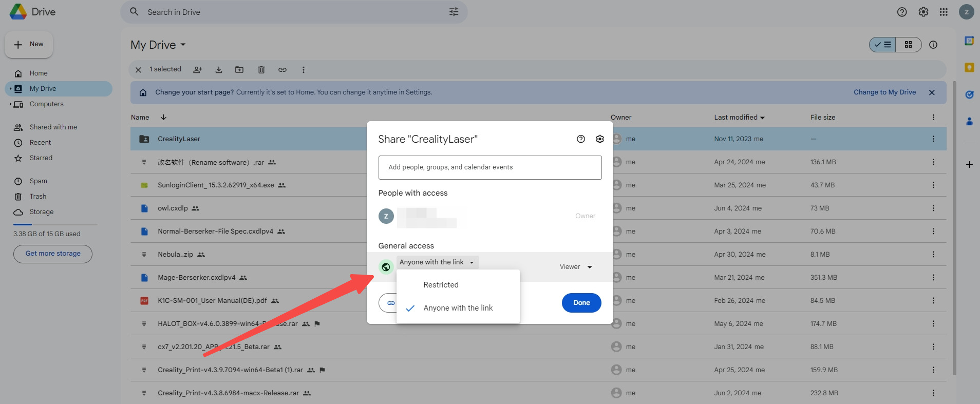Click the file list vertical scrollbar

pos(954,228)
